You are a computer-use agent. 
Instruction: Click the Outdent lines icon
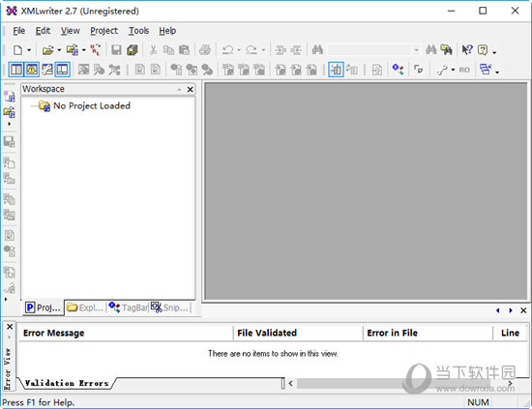tap(296, 50)
